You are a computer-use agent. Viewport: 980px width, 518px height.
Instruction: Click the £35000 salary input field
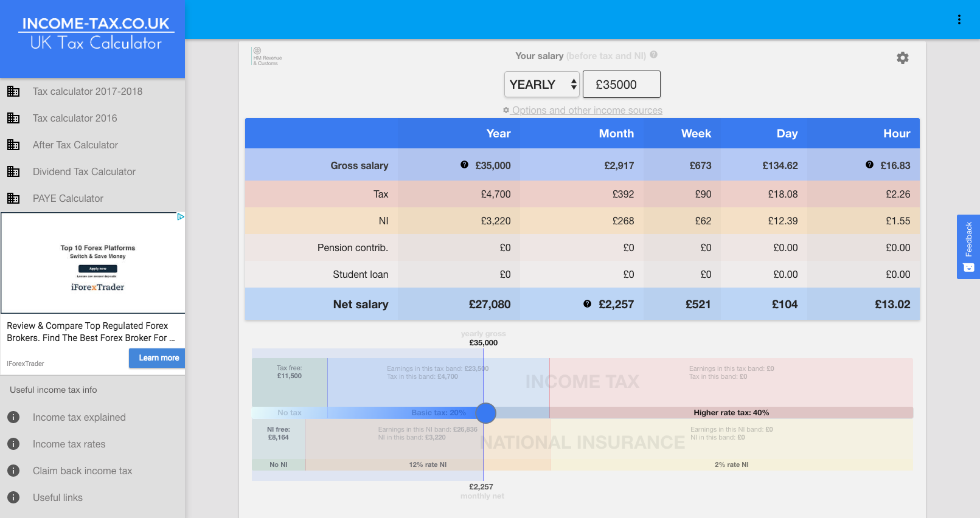[x=622, y=85]
